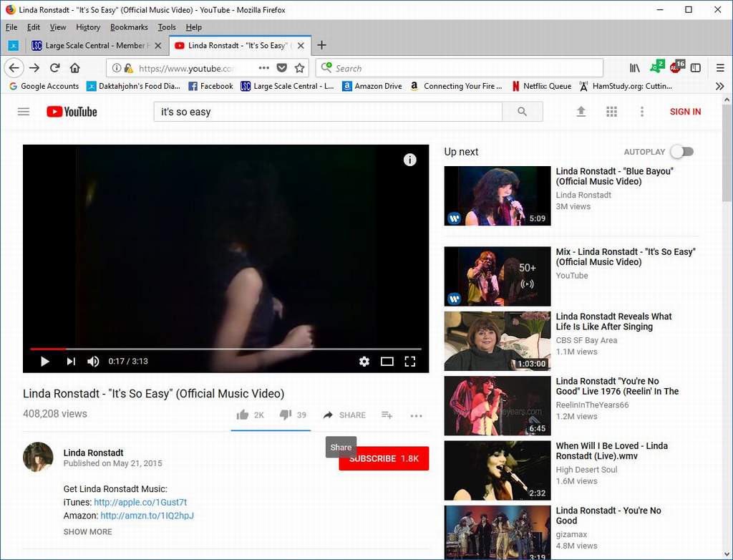Save page to Pocket
The image size is (733, 560).
281,68
